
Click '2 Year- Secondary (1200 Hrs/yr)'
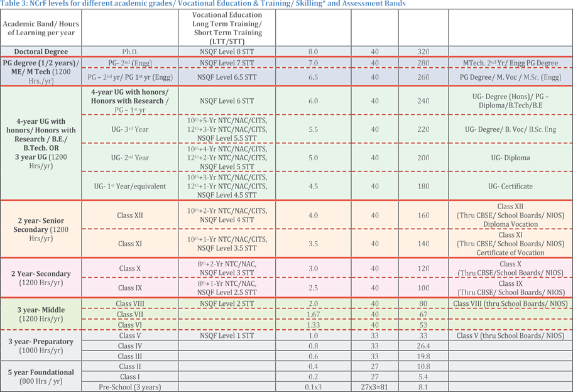tap(41, 278)
